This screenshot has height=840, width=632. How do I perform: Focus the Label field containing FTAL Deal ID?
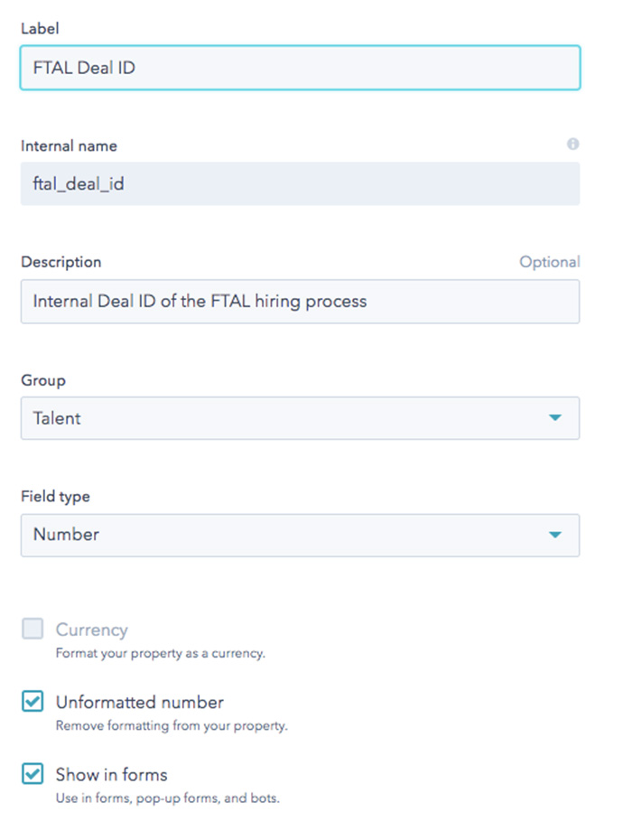tap(300, 68)
